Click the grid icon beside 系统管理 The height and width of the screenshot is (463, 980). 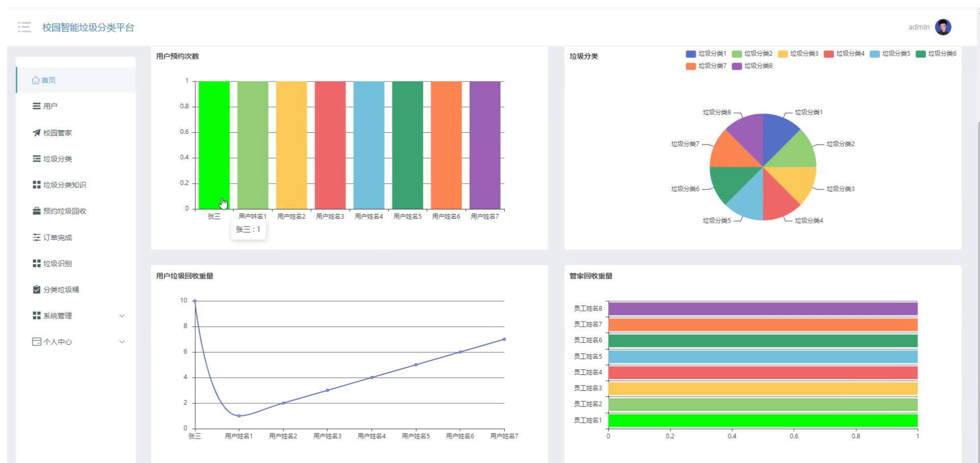37,315
